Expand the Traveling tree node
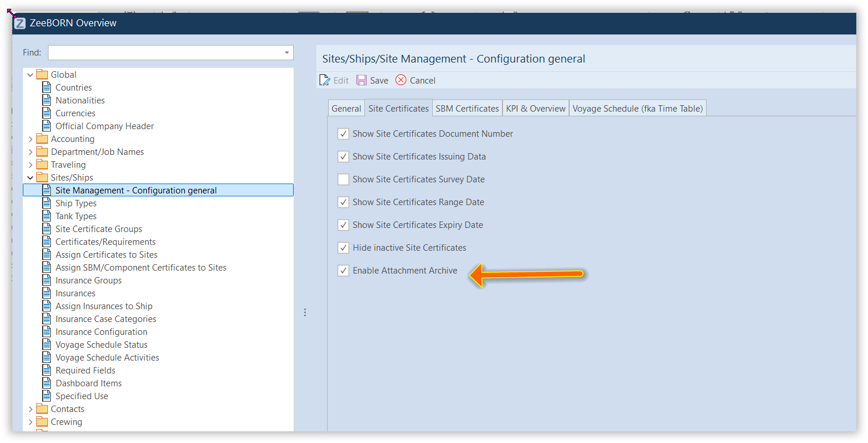The height and width of the screenshot is (443, 868). [x=30, y=165]
